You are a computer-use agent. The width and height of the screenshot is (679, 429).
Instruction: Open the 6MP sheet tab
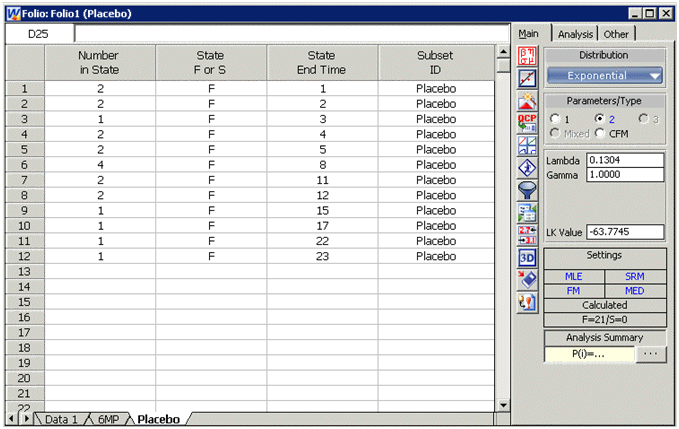[108, 419]
